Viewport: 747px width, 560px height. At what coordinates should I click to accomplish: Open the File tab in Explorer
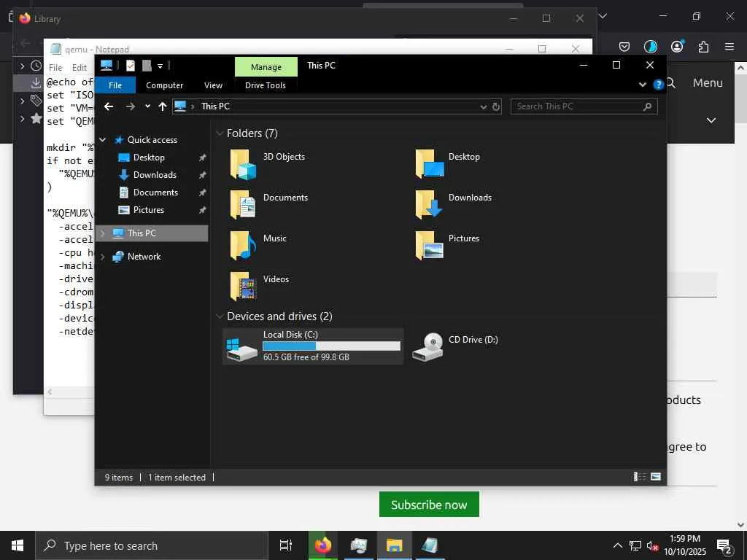point(115,85)
